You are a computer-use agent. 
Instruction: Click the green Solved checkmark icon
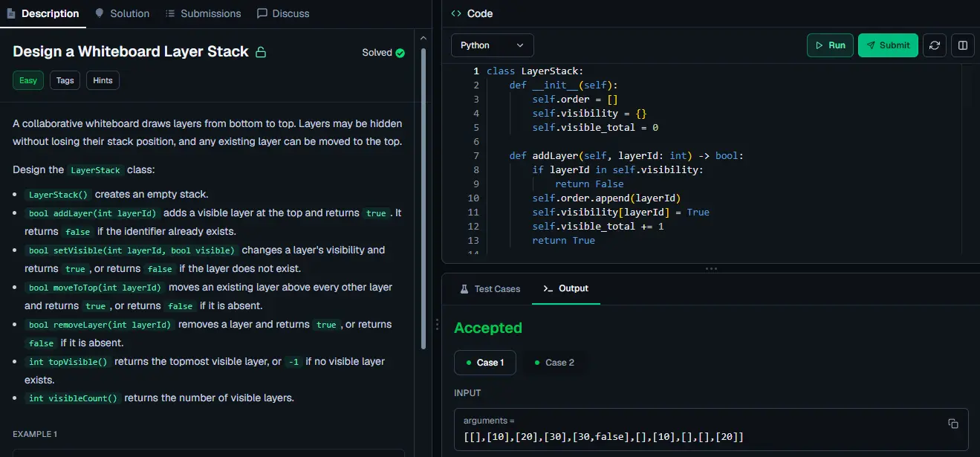click(400, 53)
